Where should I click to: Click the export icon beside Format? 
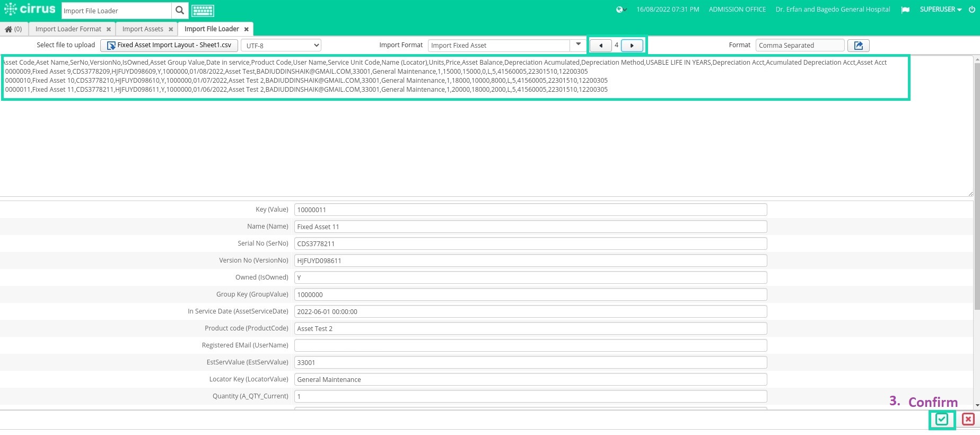(x=859, y=46)
